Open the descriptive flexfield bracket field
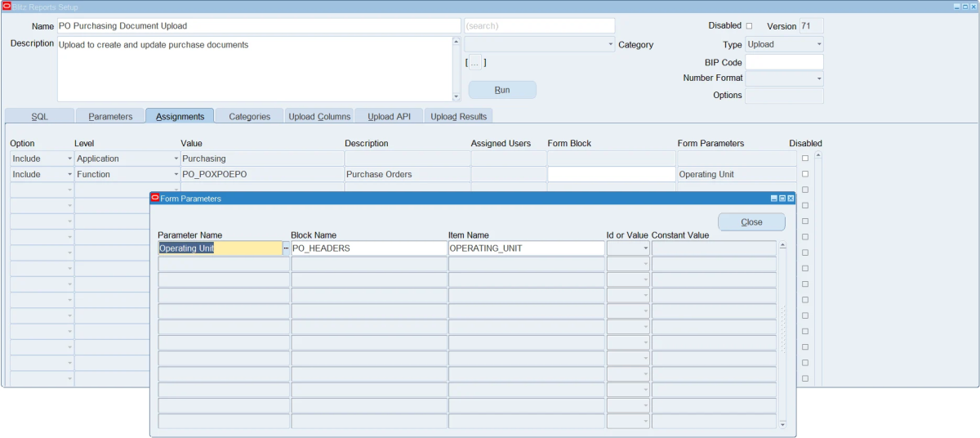The width and height of the screenshot is (980, 438). pyautogui.click(x=475, y=62)
